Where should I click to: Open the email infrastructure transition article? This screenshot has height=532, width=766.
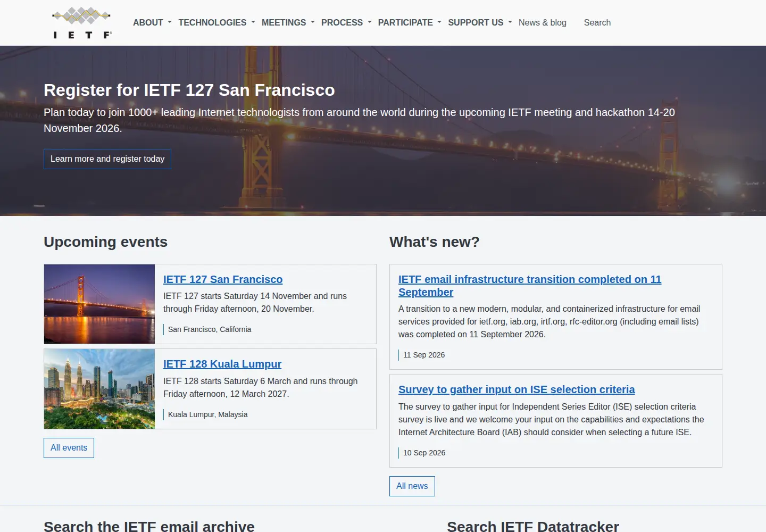(530, 286)
